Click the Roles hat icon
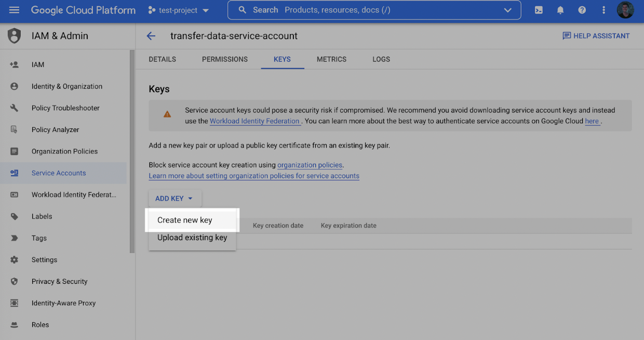This screenshot has height=340, width=644. [x=15, y=325]
